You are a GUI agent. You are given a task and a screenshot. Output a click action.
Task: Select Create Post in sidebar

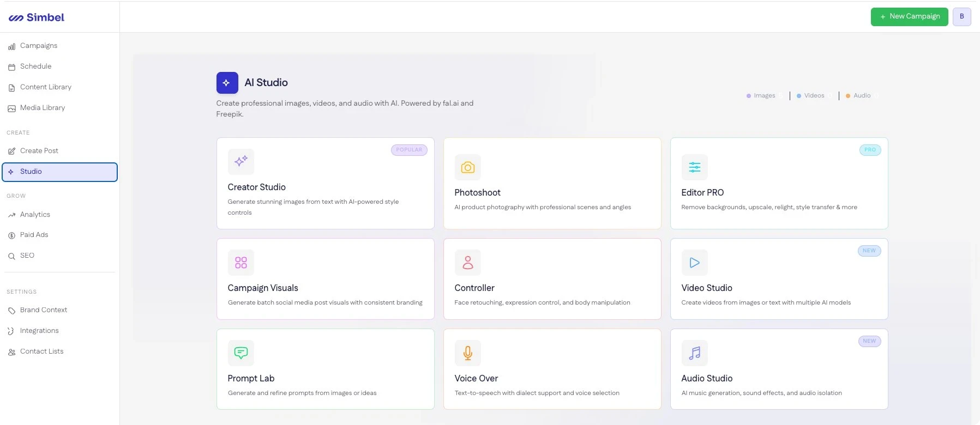[59, 151]
